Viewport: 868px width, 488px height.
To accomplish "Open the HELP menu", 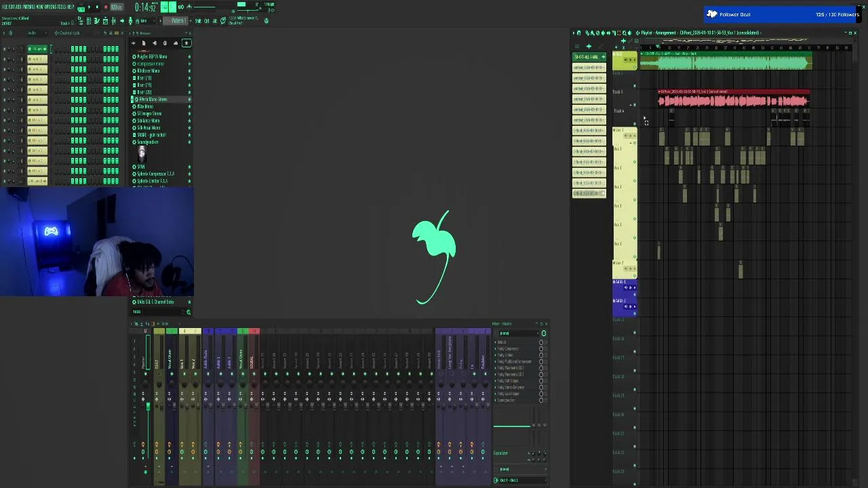I will tap(71, 7).
